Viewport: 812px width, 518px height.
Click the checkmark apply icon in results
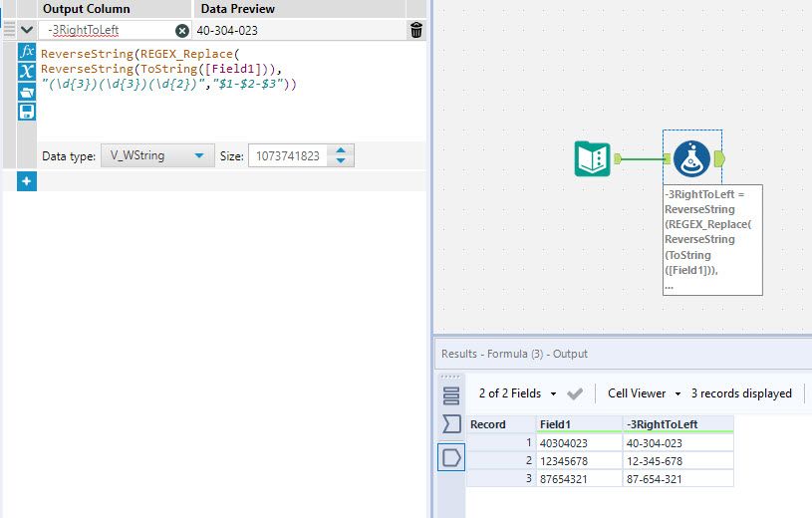point(574,394)
